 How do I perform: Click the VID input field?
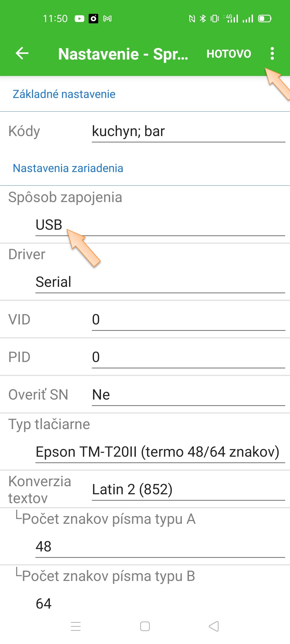188,320
